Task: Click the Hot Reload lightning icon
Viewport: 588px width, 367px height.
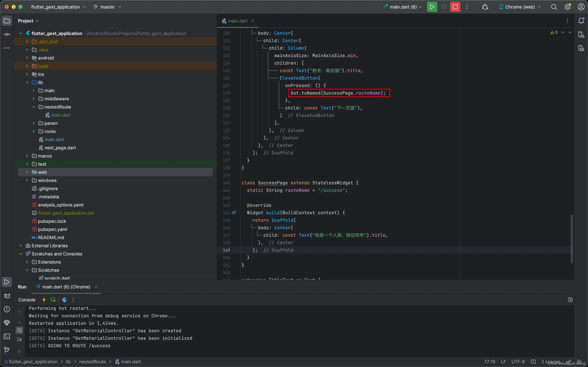Action: (x=44, y=300)
